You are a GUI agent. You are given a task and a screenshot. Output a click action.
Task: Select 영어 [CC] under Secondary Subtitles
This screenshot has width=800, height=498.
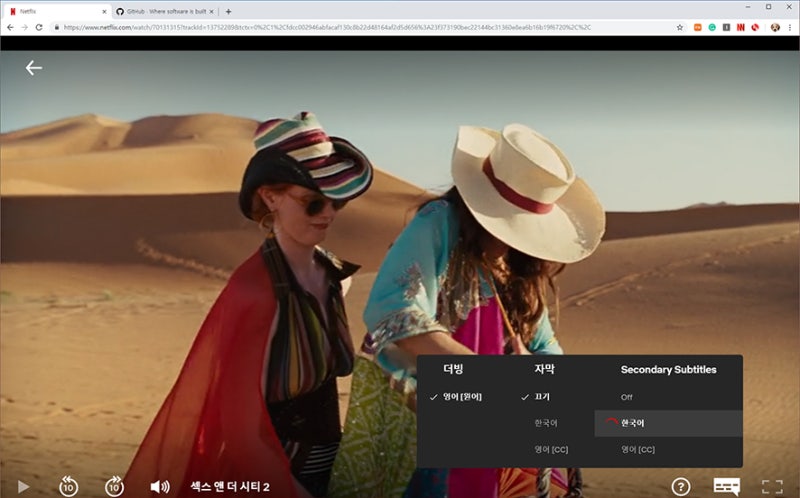pos(638,450)
